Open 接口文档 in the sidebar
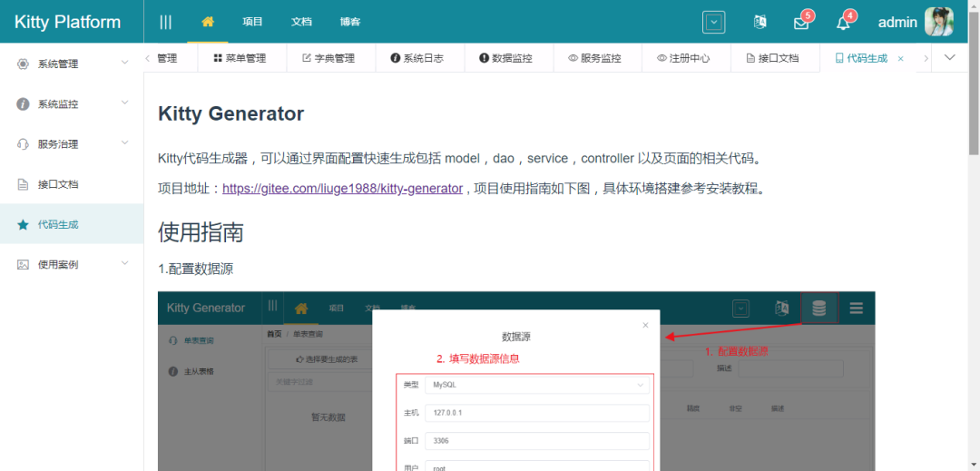Image resolution: width=980 pixels, height=471 pixels. 72,184
